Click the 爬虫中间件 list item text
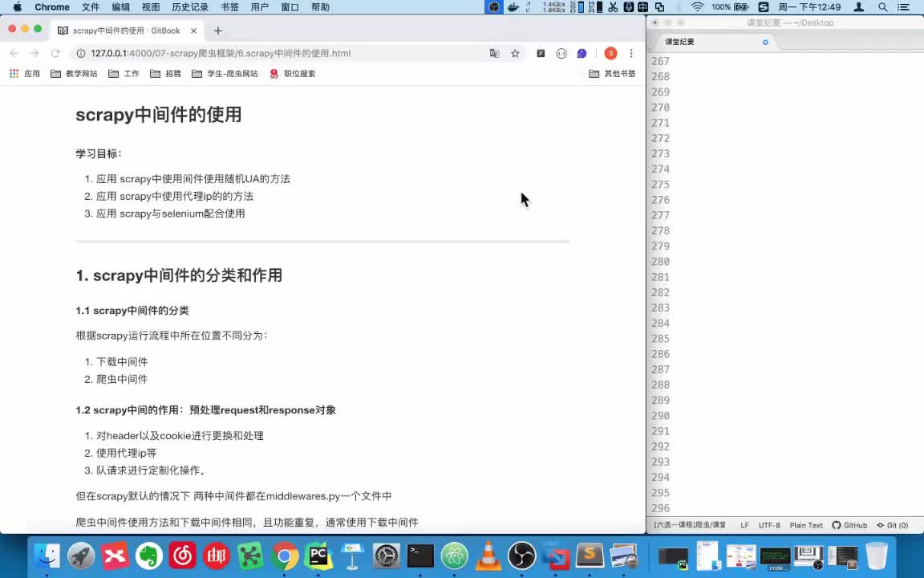 click(122, 379)
